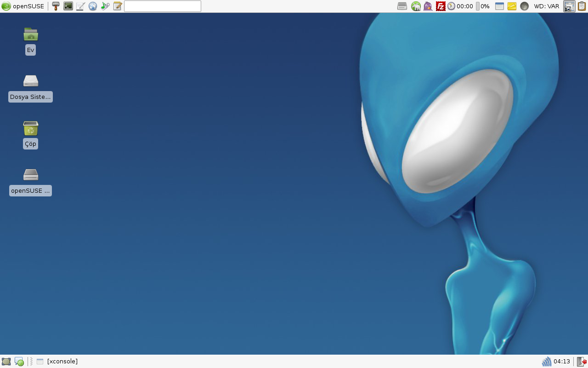
Task: Switch to the xconsole taskbar window
Action: 57,362
